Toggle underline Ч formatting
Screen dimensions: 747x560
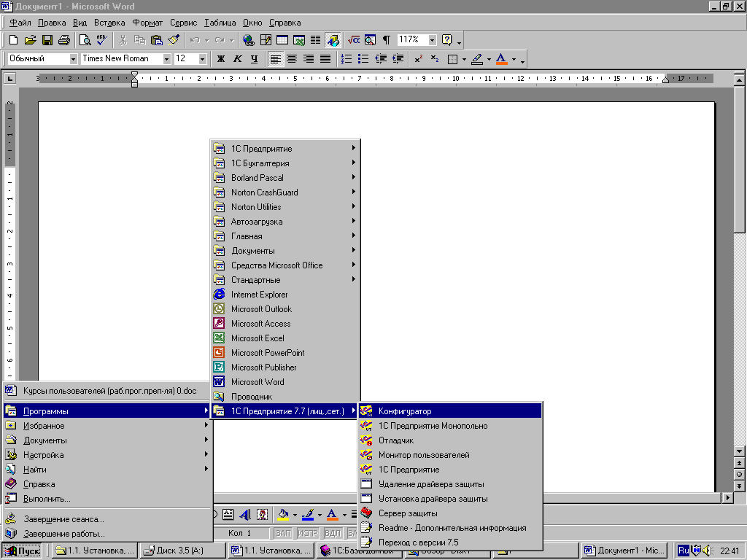254,59
